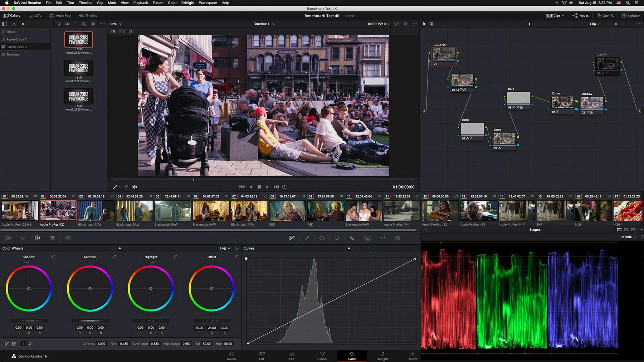This screenshot has height=362, width=644.
Task: Open the Fairlight menu in menu bar
Action: click(188, 3)
